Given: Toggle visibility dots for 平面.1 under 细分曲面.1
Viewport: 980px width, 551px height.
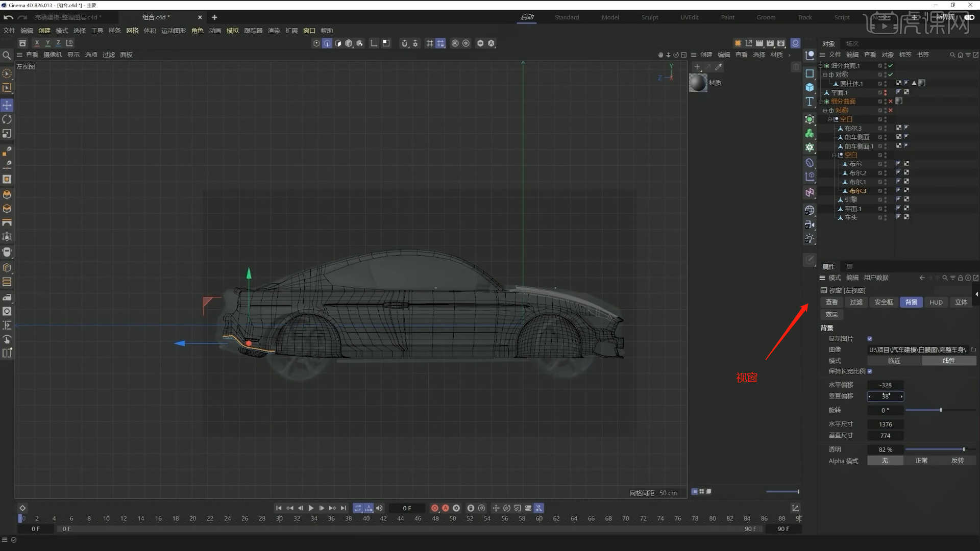Looking at the screenshot, I should point(885,93).
